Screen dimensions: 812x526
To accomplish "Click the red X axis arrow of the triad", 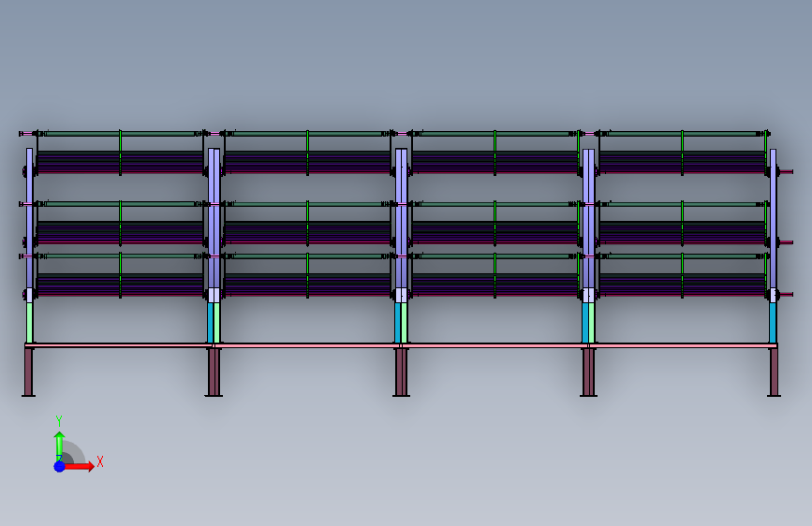I will [80, 466].
